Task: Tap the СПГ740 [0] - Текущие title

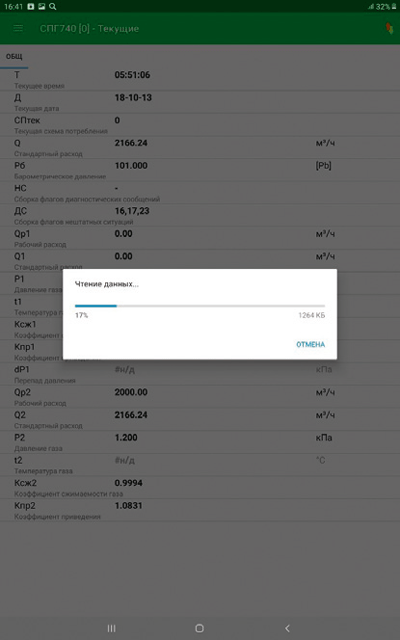Action: (89, 29)
